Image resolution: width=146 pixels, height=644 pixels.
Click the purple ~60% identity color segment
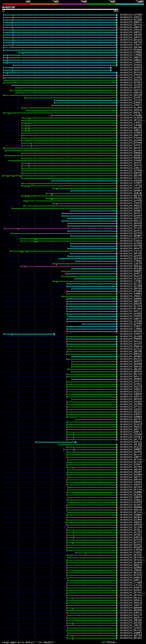[73, 4]
